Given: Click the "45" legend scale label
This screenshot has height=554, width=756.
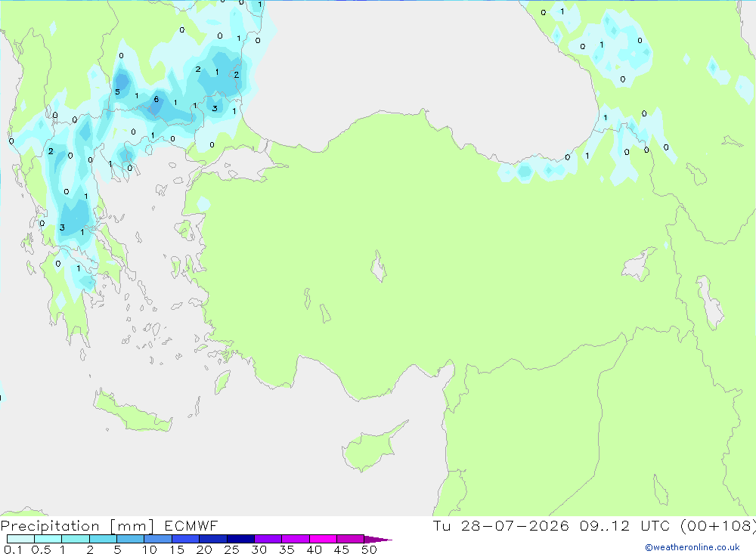Looking at the screenshot, I should pyautogui.click(x=342, y=549).
